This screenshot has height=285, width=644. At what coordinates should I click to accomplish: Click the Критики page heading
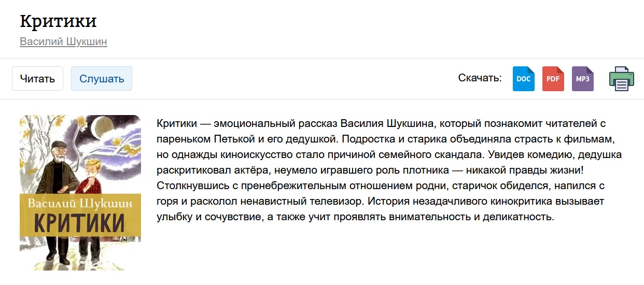(58, 21)
